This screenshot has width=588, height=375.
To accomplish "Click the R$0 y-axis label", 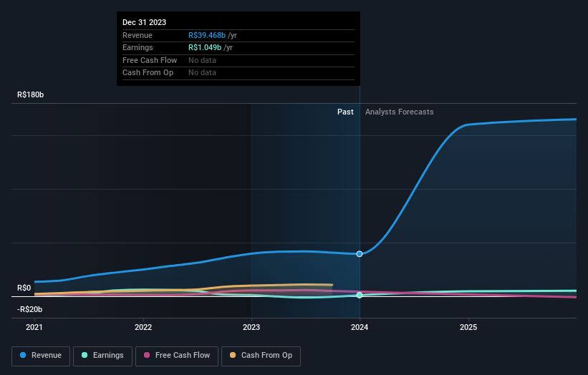I will coord(24,288).
